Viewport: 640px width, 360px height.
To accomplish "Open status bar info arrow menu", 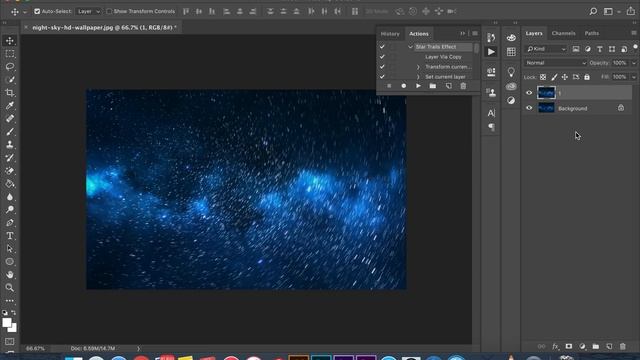I will coord(138,349).
